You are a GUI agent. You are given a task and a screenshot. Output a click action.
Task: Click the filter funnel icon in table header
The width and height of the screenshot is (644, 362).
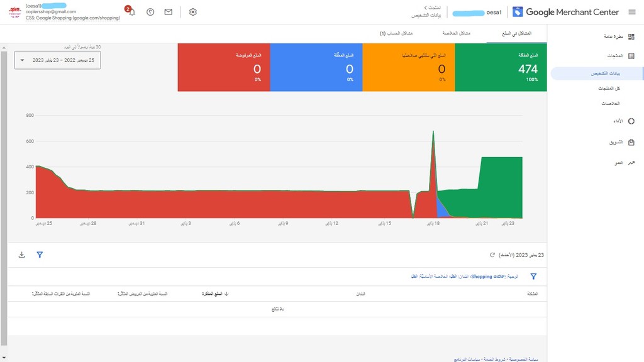point(533,277)
